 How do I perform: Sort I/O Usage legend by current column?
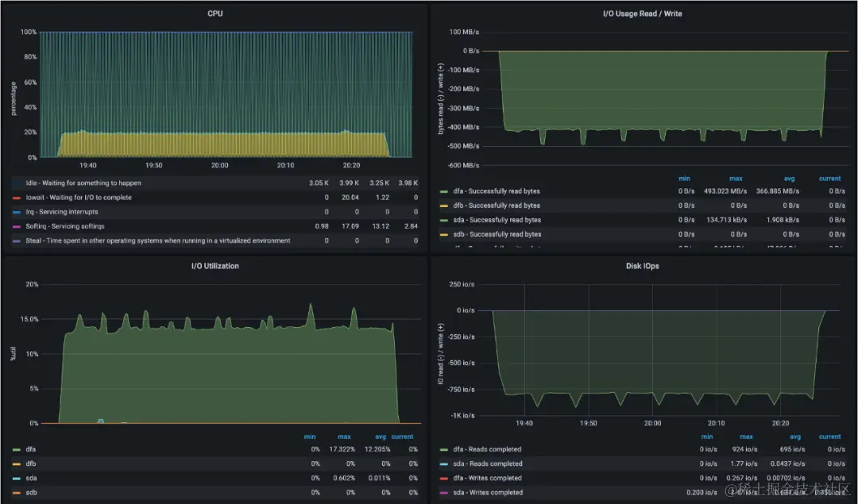[829, 179]
